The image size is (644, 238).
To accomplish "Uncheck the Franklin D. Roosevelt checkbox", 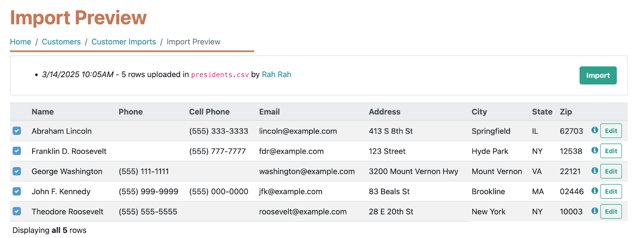I will click(17, 151).
